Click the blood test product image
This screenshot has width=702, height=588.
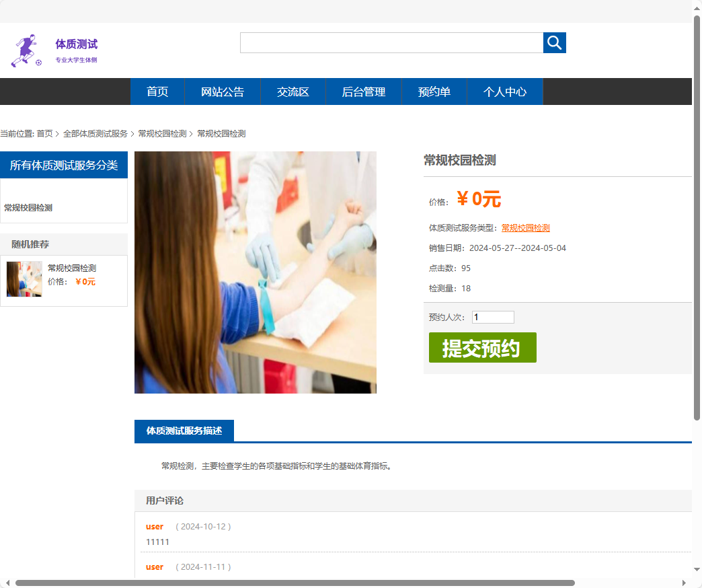pyautogui.click(x=255, y=272)
